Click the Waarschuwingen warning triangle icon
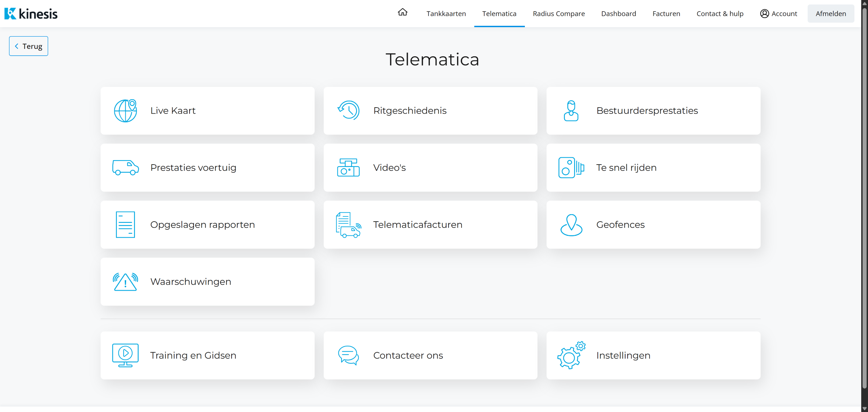This screenshot has height=412, width=868. pyautogui.click(x=125, y=282)
